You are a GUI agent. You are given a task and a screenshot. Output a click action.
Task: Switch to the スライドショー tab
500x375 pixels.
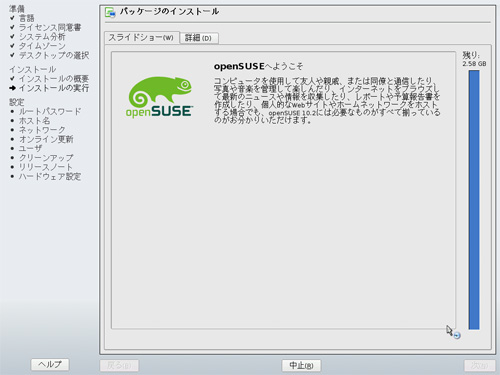point(142,37)
